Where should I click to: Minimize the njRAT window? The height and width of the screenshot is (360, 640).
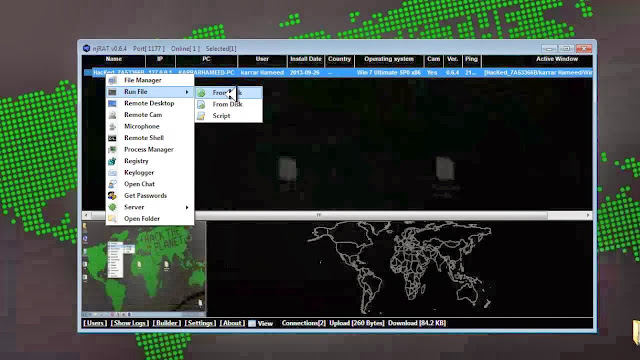click(549, 49)
